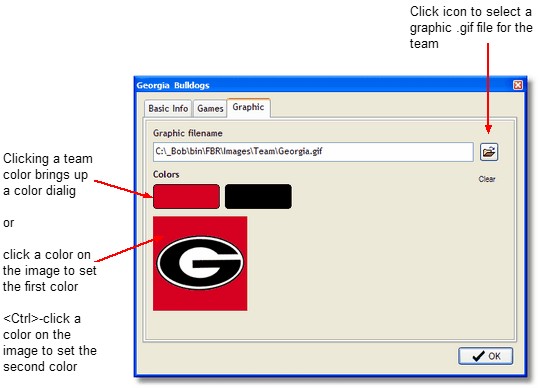Open the color dialog from the red team swatch
The height and width of the screenshot is (388, 541).
(186, 197)
